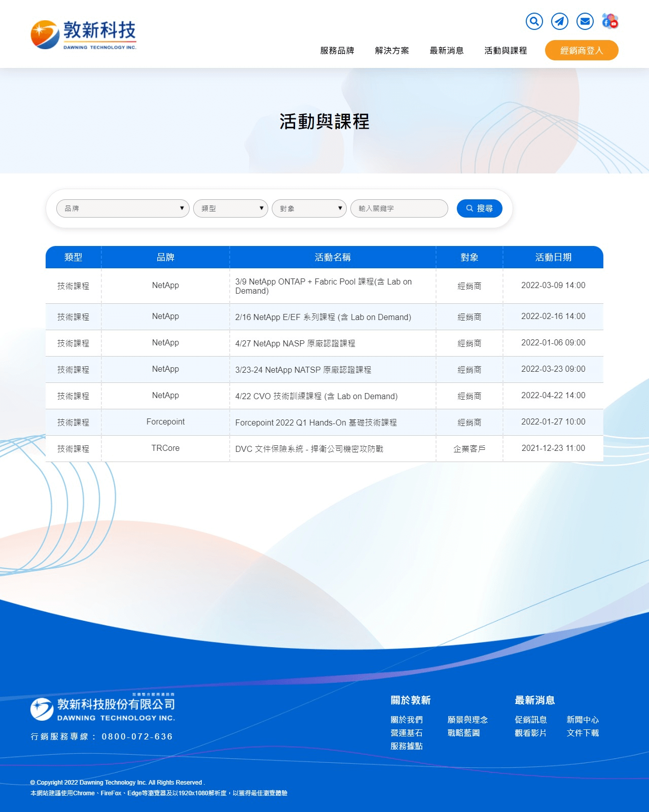Click the Dawning Technology logo in header
The height and width of the screenshot is (812, 649).
coord(84,34)
